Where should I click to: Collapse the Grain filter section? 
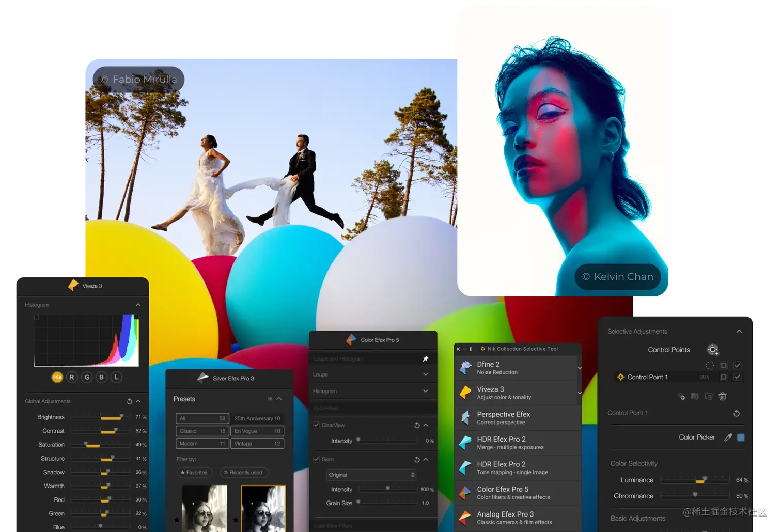click(x=426, y=459)
